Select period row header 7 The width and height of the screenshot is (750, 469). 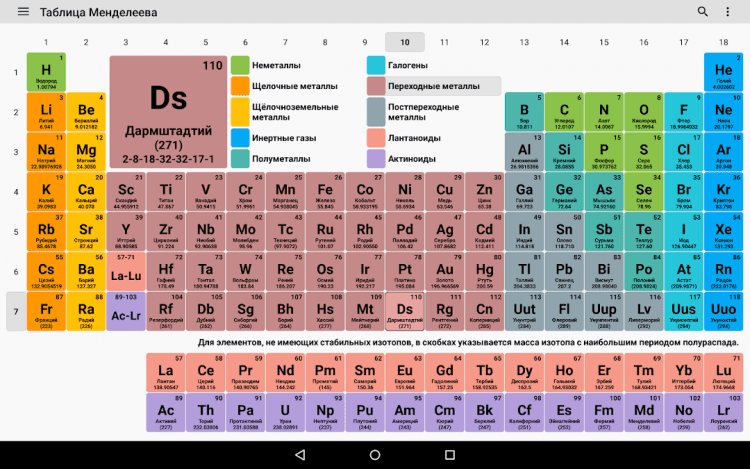click(16, 312)
